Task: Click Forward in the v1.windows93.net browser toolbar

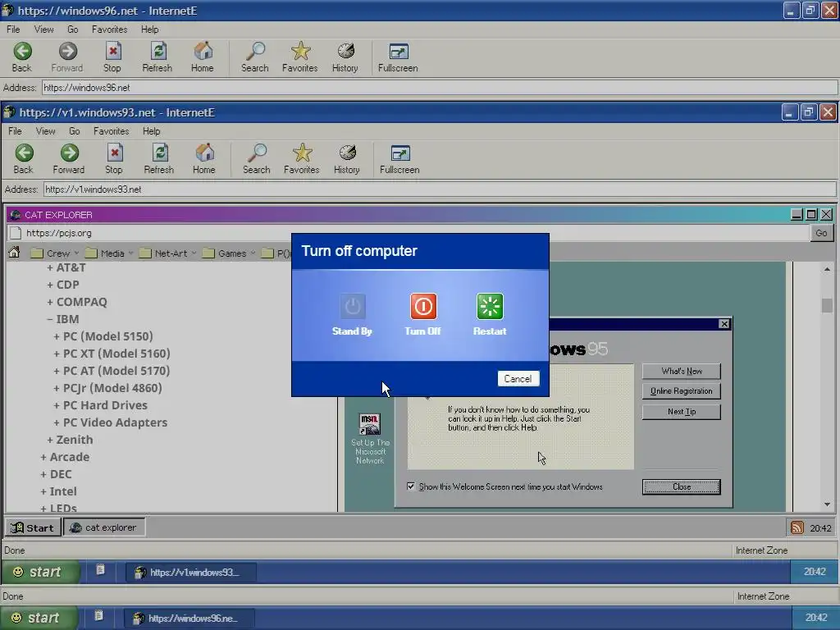Action: (69, 158)
